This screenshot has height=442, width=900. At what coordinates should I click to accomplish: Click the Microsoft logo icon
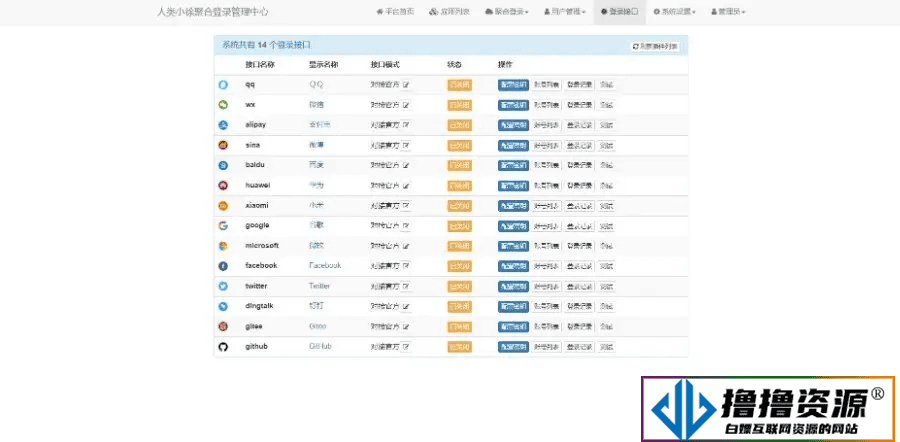click(x=223, y=246)
